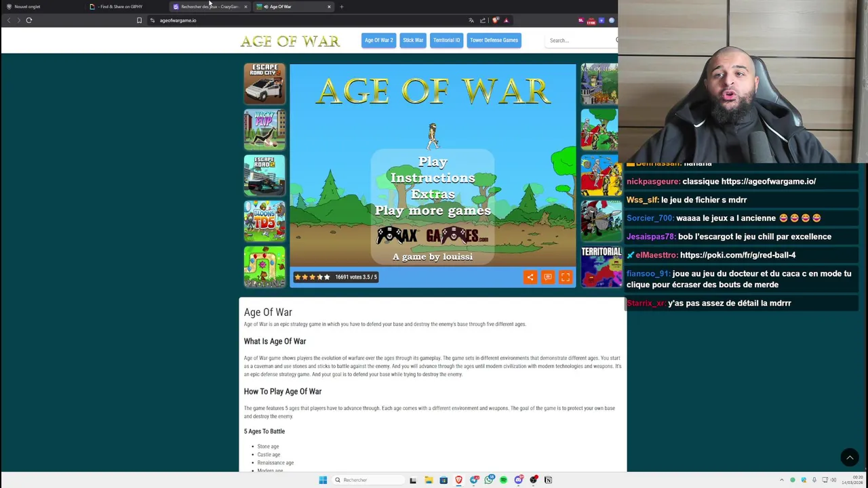Click the fiansoo_91 username in chat

coord(648,274)
